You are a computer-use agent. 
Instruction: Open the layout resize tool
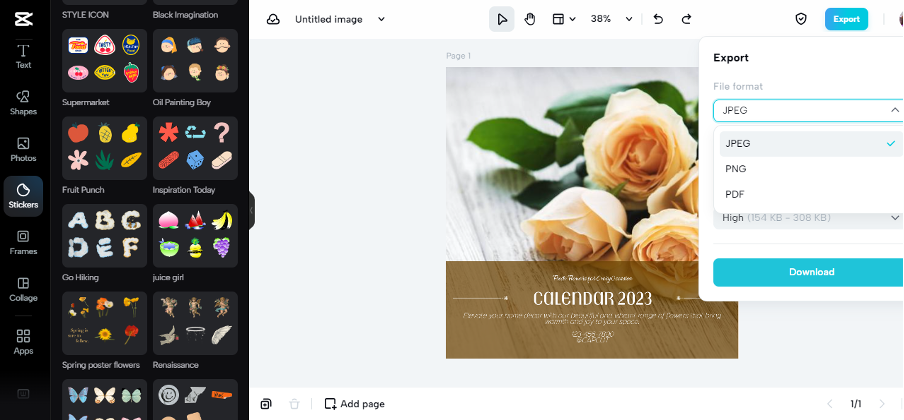[558, 19]
